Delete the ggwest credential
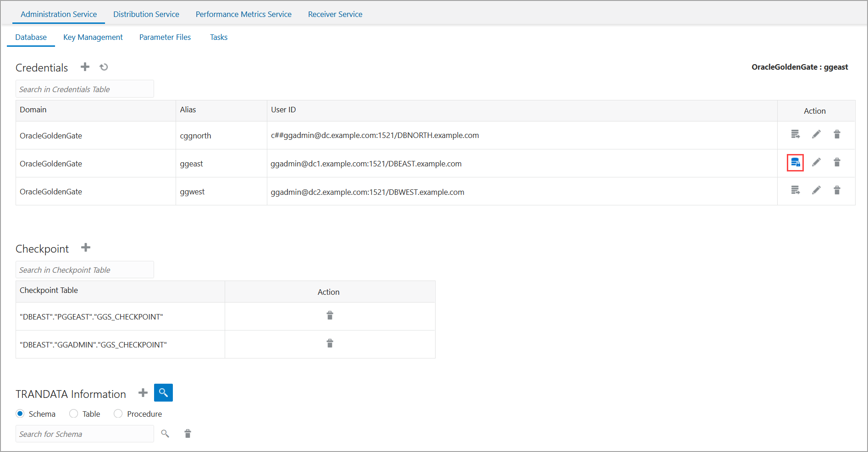 837,190
